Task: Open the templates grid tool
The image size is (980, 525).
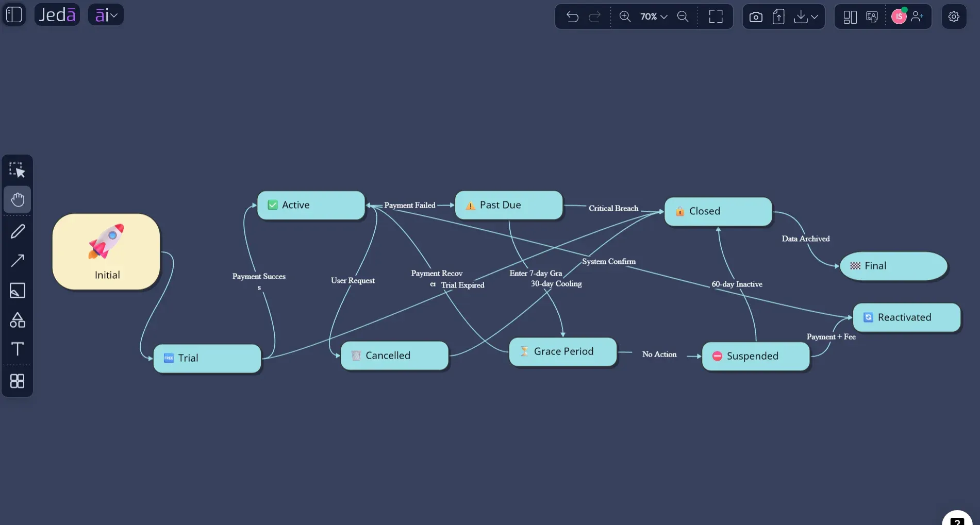Action: (18, 381)
